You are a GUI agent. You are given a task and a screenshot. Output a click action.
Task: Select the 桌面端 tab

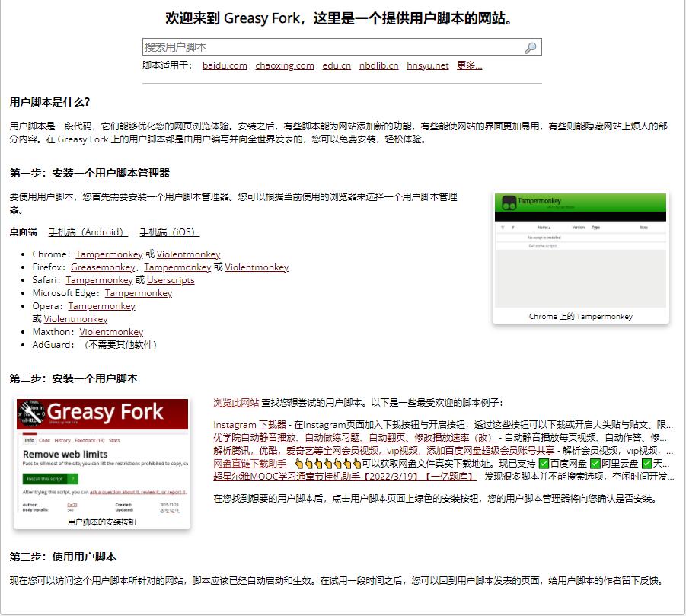[23, 232]
